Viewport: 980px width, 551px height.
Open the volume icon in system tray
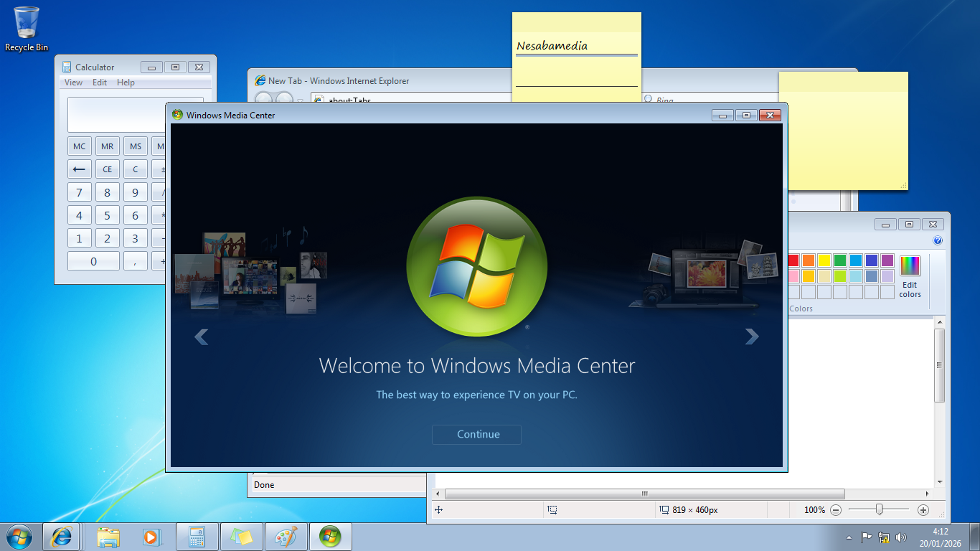(x=901, y=537)
